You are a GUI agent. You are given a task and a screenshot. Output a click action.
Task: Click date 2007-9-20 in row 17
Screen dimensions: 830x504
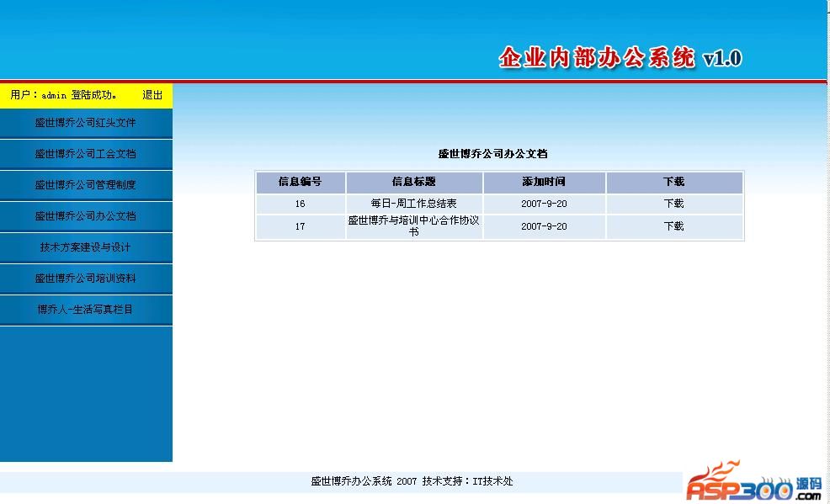coord(544,226)
